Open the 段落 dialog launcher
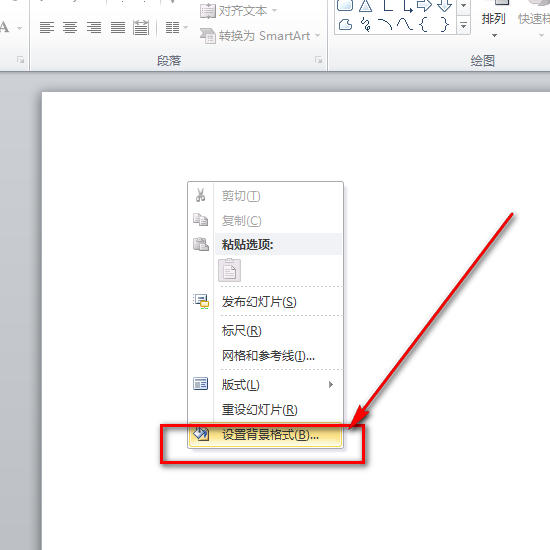 click(318, 60)
